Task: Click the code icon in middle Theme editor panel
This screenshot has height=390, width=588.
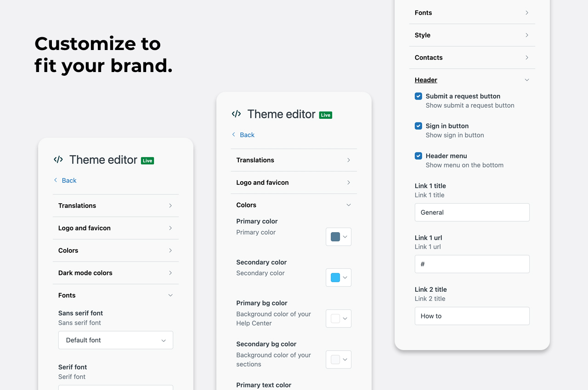Action: tap(236, 114)
